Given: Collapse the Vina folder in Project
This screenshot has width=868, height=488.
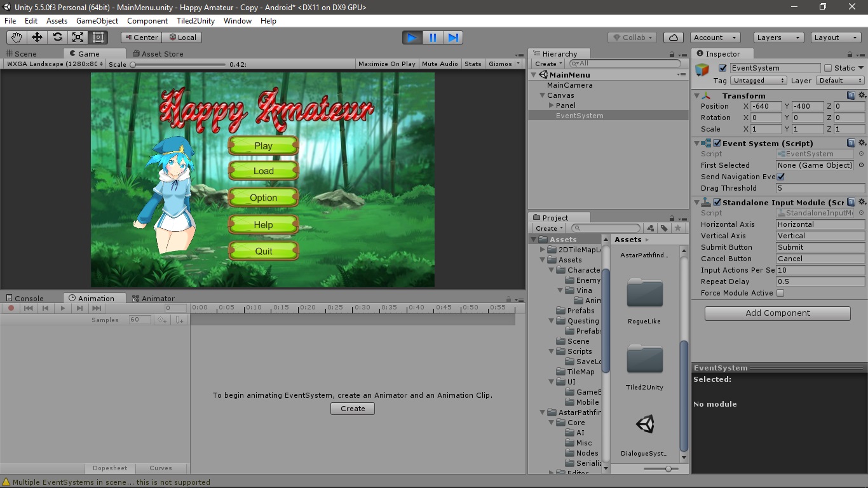Looking at the screenshot, I should tap(561, 290).
